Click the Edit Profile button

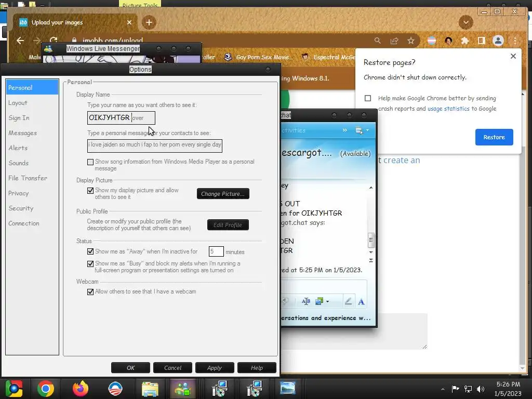[228, 224]
